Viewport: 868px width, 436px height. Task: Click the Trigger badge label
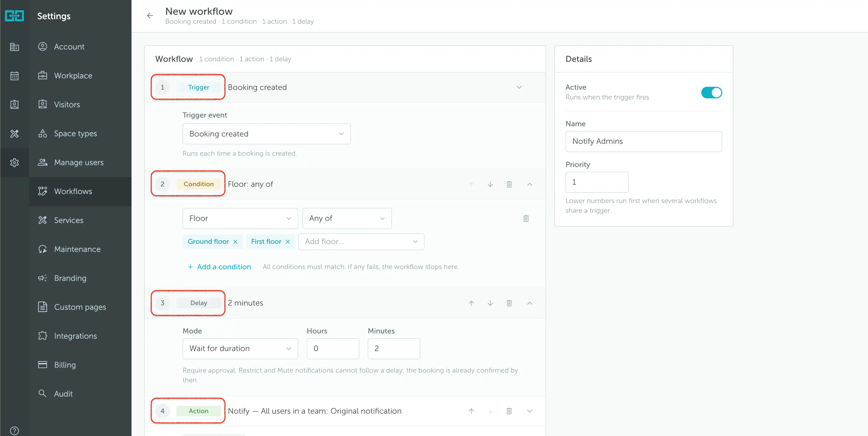(x=199, y=87)
